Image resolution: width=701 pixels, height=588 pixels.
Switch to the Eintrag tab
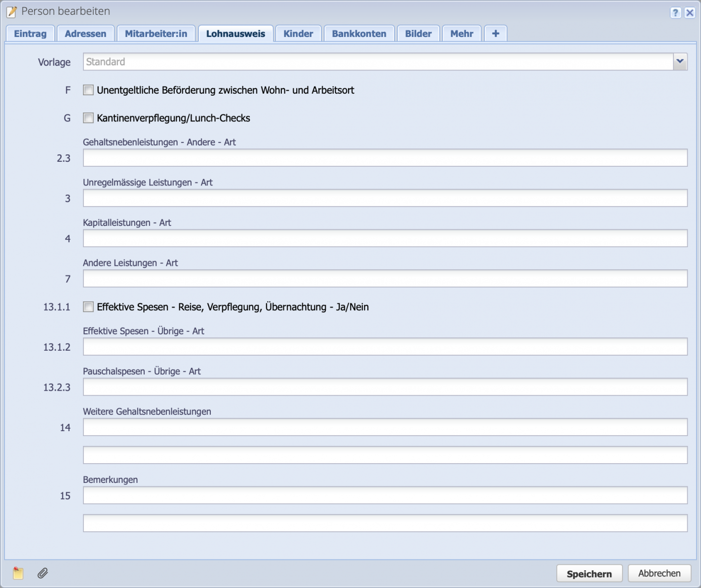pyautogui.click(x=30, y=33)
